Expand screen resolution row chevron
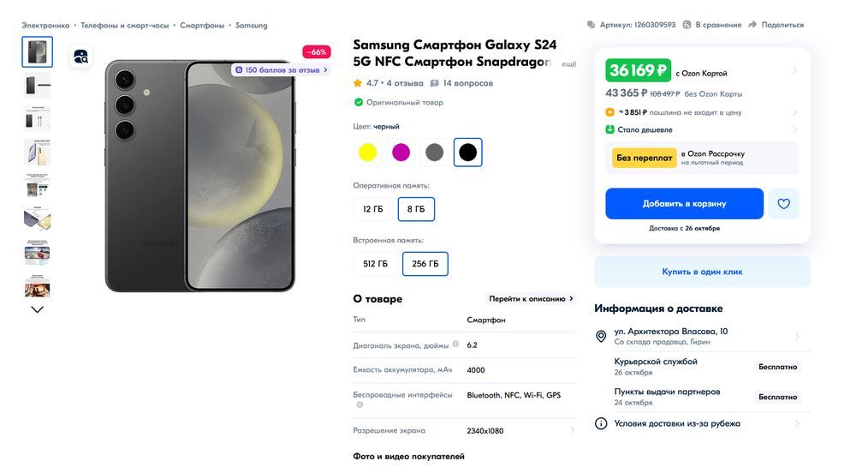Viewport: 868px width, 467px height. click(572, 431)
